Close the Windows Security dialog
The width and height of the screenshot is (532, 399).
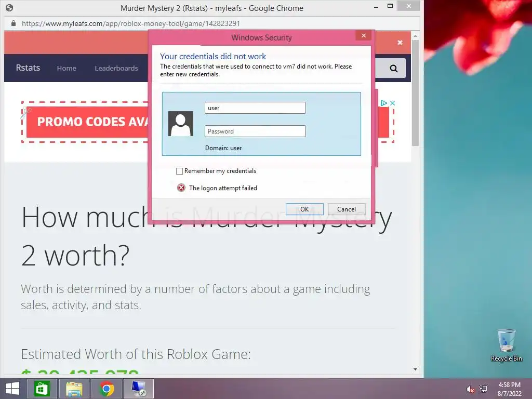363,35
